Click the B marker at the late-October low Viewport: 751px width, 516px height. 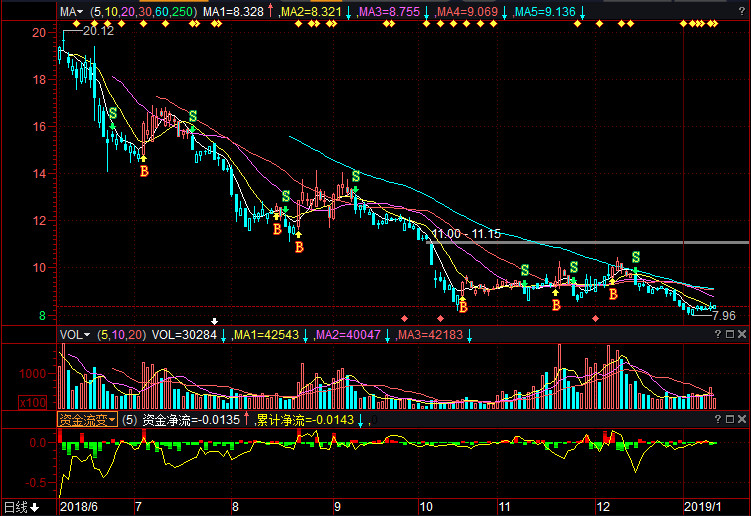click(461, 306)
